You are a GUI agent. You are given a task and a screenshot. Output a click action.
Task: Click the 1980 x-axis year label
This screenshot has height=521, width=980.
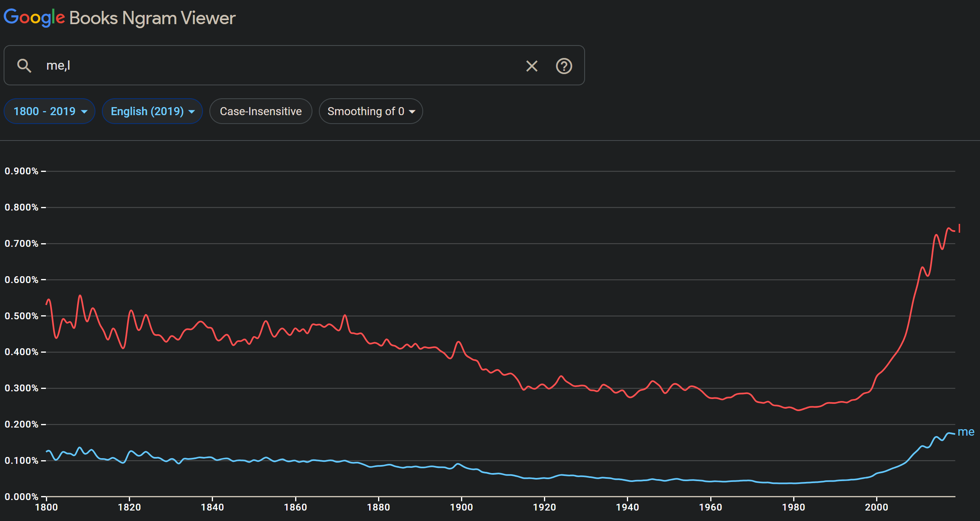[x=794, y=507]
